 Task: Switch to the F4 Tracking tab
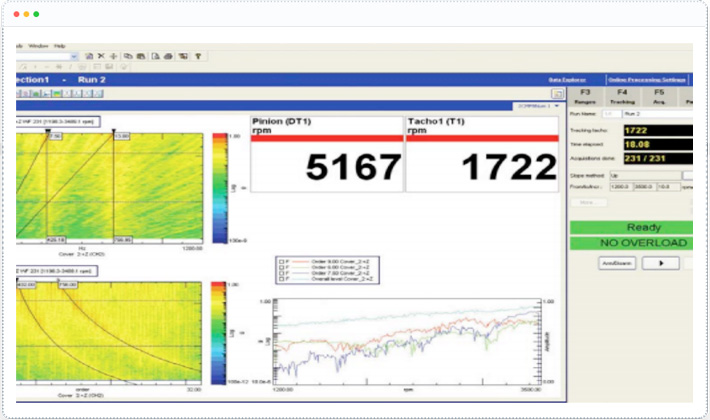pos(621,96)
